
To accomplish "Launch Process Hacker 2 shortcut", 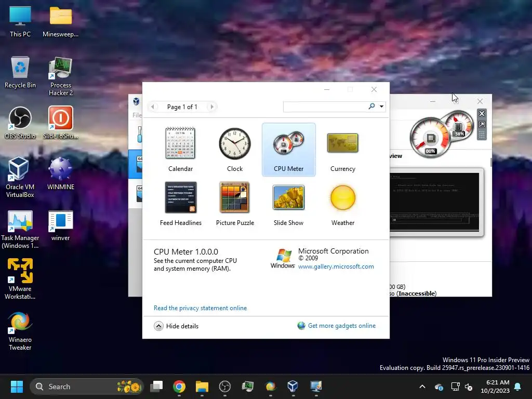I will click(60, 76).
